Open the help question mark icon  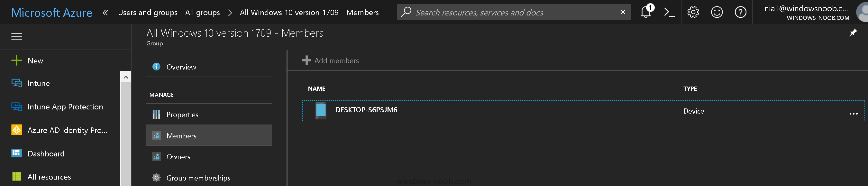click(x=740, y=12)
